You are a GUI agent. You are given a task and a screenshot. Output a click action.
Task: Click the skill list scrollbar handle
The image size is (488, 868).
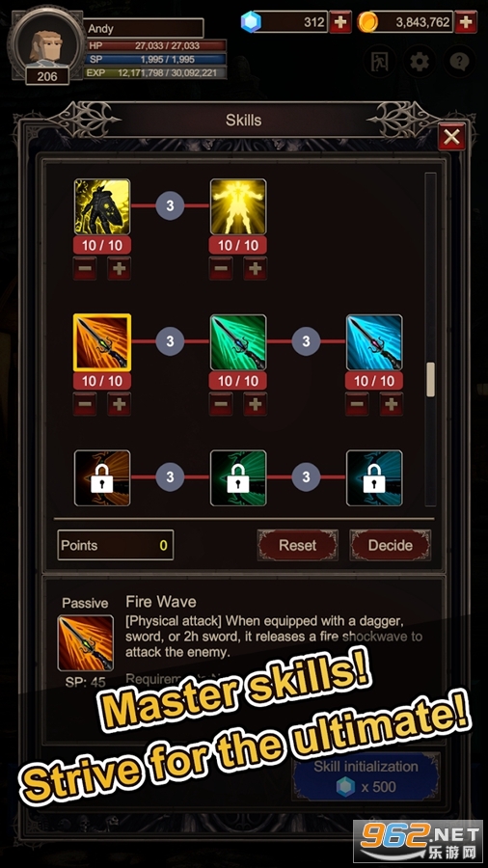click(x=430, y=380)
